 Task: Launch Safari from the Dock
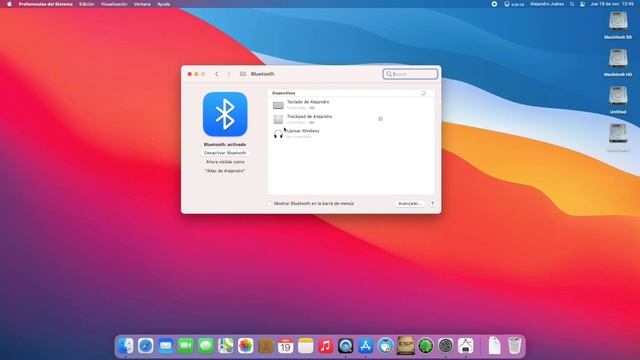[146, 346]
